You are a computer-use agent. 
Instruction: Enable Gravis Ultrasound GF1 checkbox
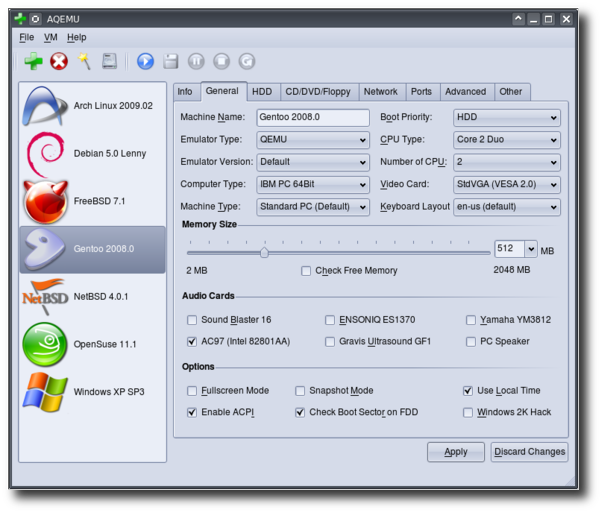click(330, 341)
